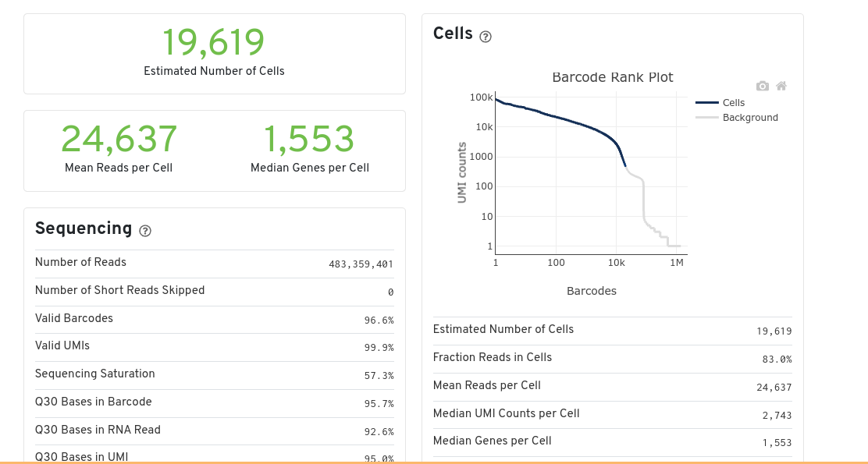Click the home icon to reset plot axes

[x=781, y=86]
